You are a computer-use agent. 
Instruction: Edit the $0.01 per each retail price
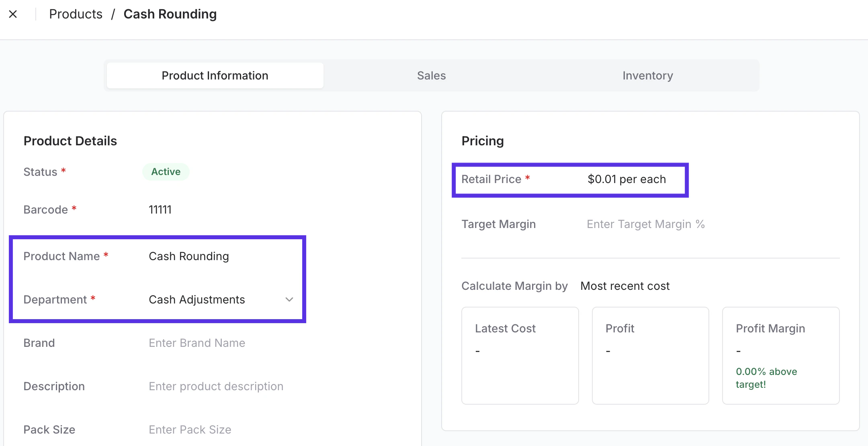[x=626, y=179]
